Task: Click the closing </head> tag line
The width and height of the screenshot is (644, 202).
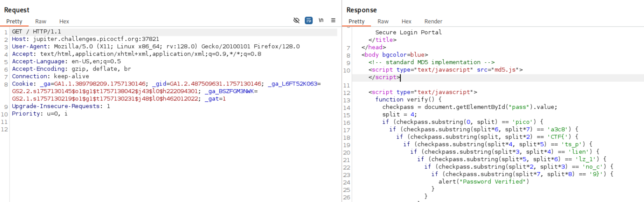Action: tap(373, 47)
